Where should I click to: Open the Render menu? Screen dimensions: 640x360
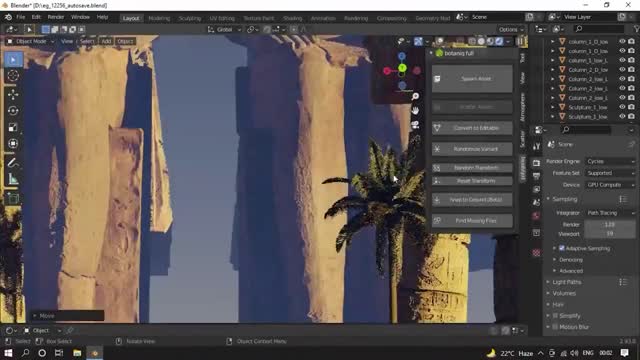click(x=56, y=17)
